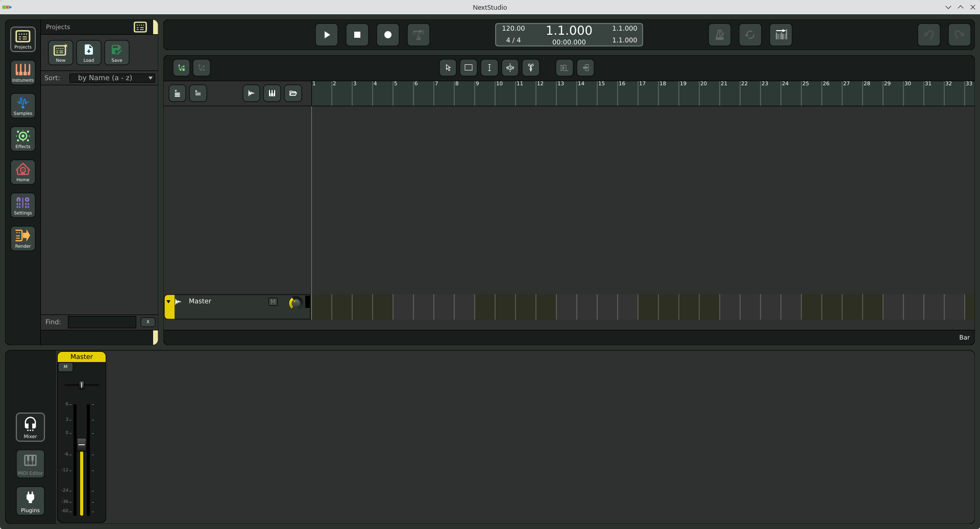Switch to the MIDI Editor view
980x529 pixels.
(30, 464)
